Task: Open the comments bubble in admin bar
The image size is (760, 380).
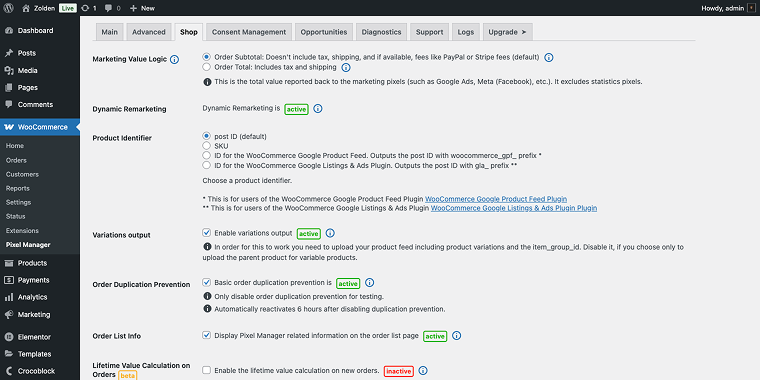Action: [x=112, y=8]
